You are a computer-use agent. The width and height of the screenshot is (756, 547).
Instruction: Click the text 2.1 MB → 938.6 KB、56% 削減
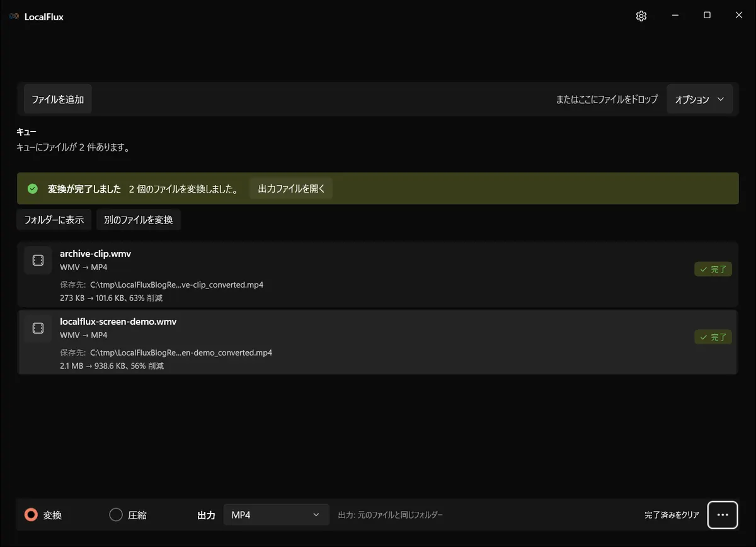pos(112,366)
